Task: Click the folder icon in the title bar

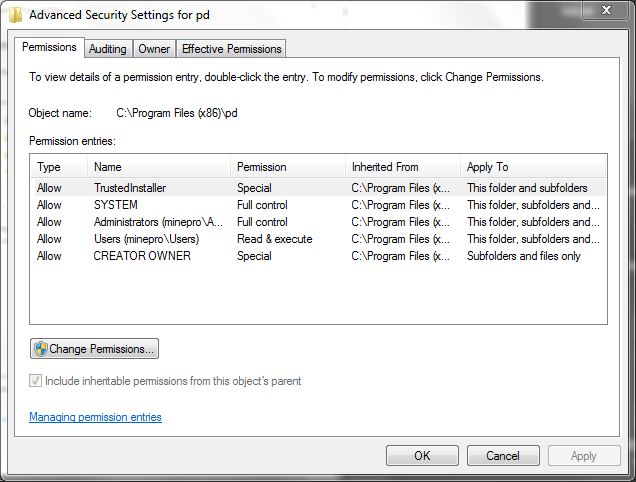Action: tap(12, 14)
